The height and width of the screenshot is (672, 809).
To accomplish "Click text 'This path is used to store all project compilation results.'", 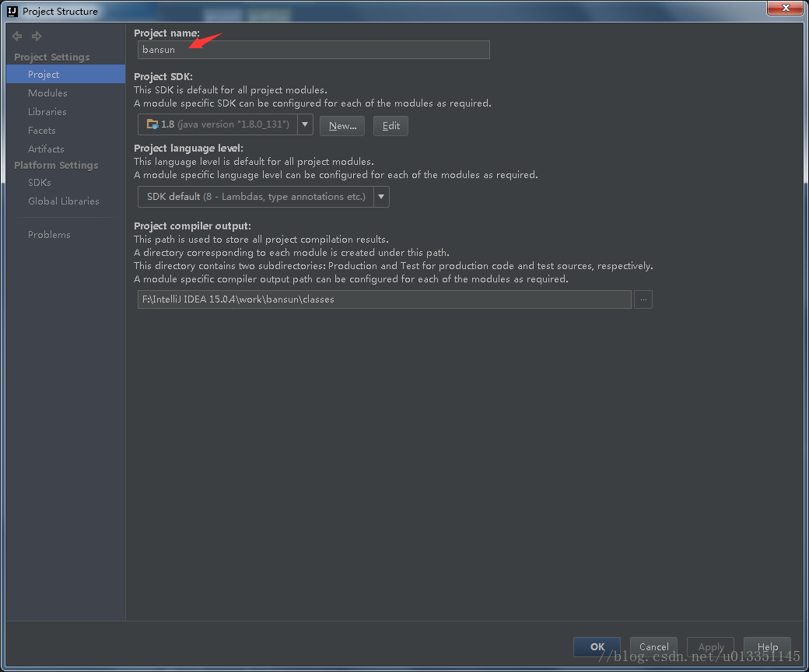I will click(x=261, y=240).
